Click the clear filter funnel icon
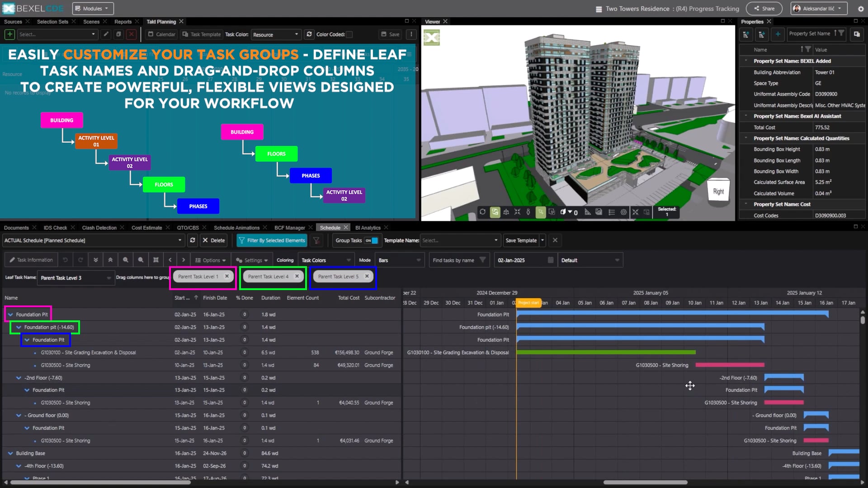Image resolution: width=868 pixels, height=488 pixels. [x=316, y=240]
